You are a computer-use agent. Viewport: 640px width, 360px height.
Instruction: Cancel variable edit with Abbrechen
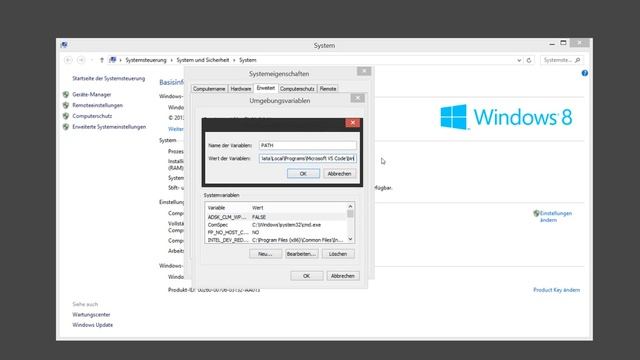tap(339, 173)
